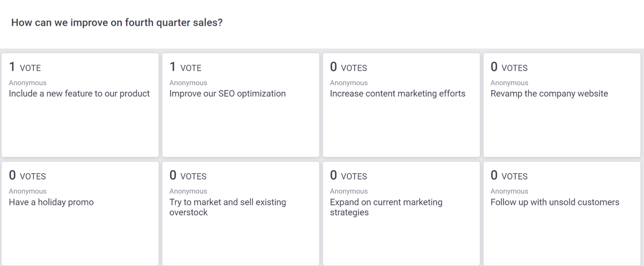Viewport: 644px width, 266px height.
Task: Open the 'Improve our SEO optimization' card text
Action: tap(228, 94)
